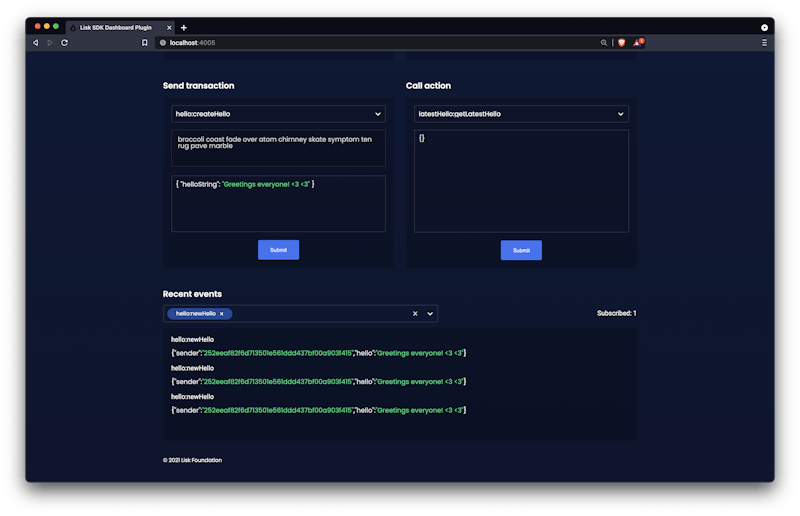Image resolution: width=800 pixels, height=516 pixels.
Task: Click the browser back arrow
Action: tap(36, 43)
